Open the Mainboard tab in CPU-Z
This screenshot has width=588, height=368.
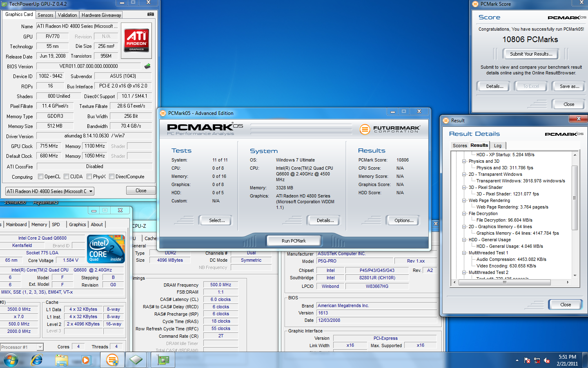coord(16,224)
